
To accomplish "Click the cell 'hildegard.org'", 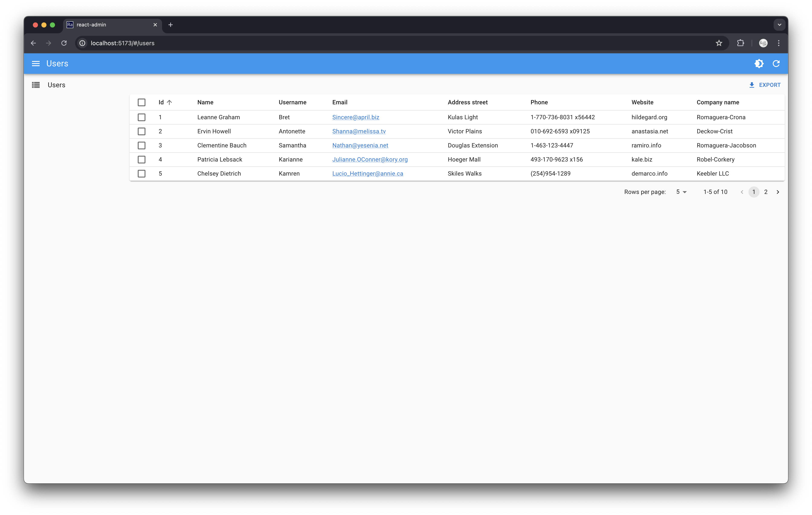I will [649, 118].
